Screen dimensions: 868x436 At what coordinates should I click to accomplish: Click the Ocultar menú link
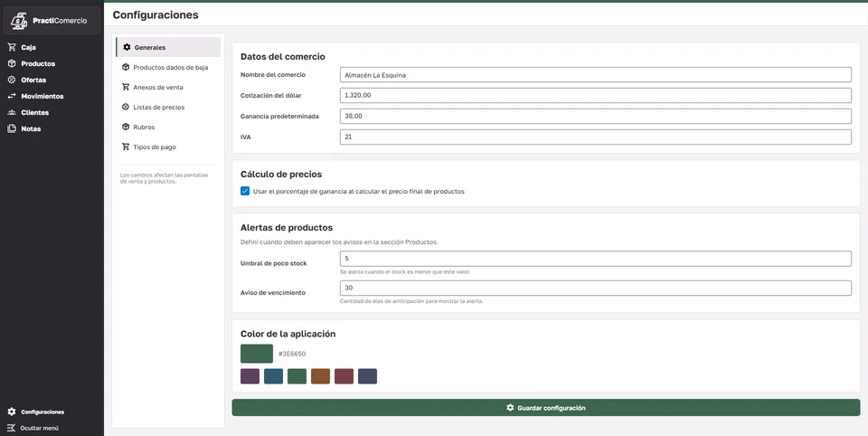coord(39,428)
